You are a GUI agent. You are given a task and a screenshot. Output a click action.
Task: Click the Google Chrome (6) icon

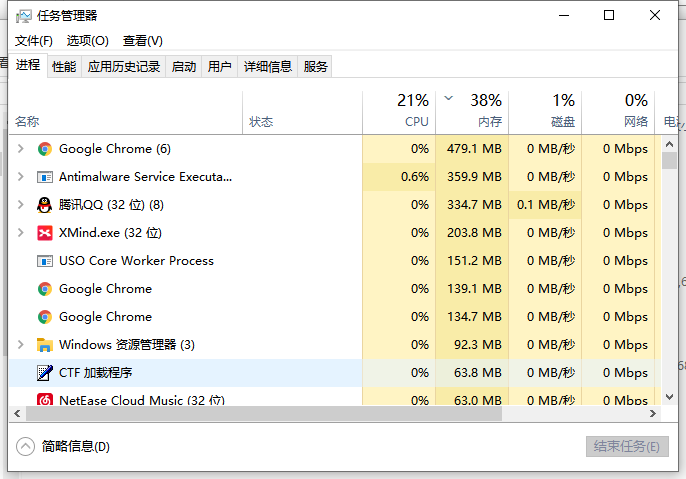[x=45, y=149]
